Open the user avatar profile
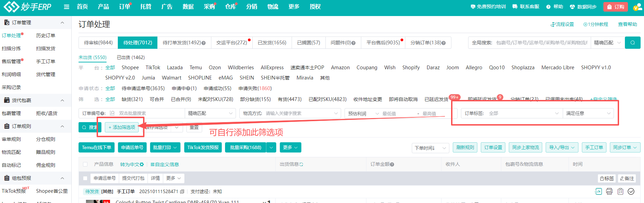644x203 pixels. click(x=637, y=7)
